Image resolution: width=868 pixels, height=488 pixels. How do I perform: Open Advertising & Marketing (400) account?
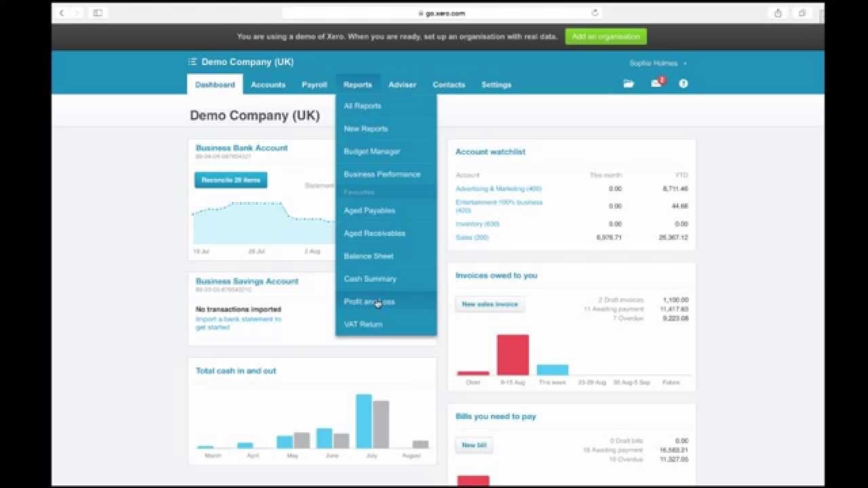(498, 188)
